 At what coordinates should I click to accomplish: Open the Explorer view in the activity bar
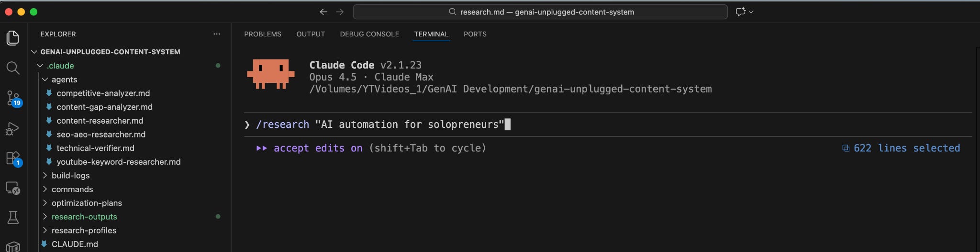coord(13,38)
